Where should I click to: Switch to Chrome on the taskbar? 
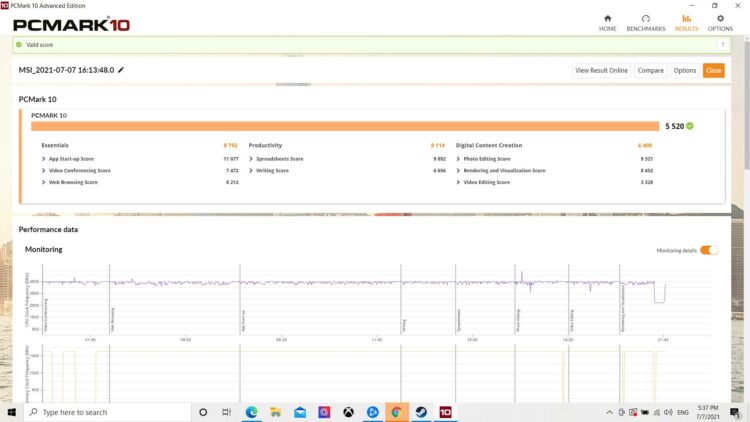click(397, 412)
